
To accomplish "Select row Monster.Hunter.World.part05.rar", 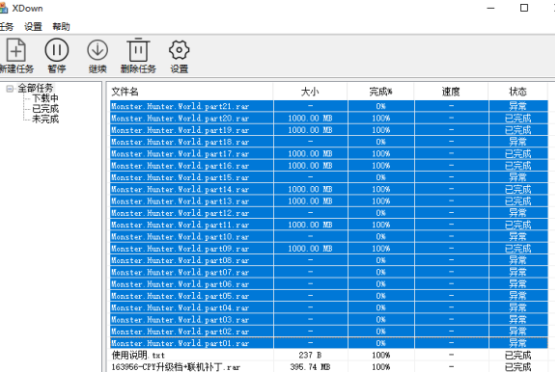I will click(x=329, y=296).
